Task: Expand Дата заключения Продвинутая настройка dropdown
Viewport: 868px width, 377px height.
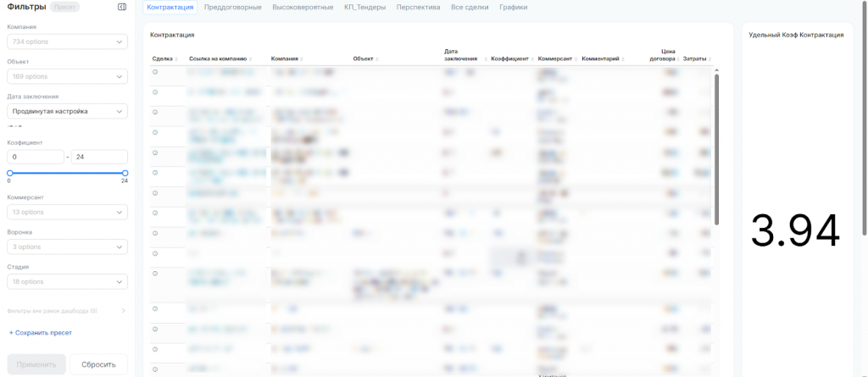Action: coord(67,111)
